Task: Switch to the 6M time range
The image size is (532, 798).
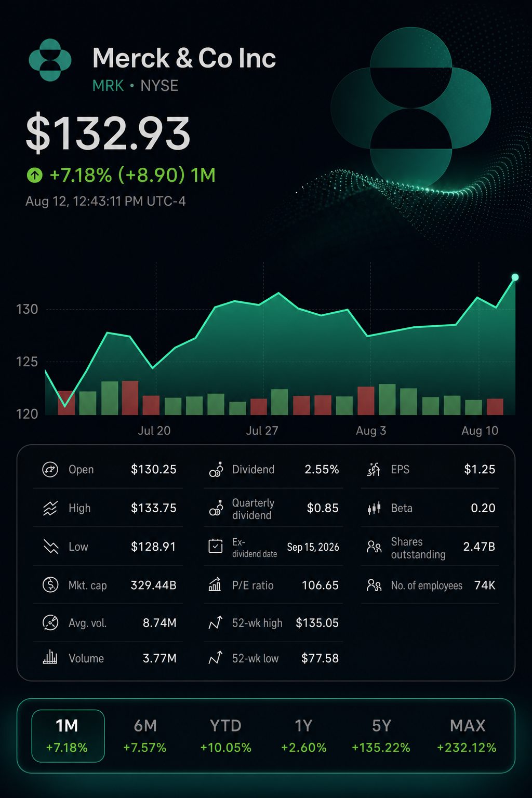Action: pos(145,736)
